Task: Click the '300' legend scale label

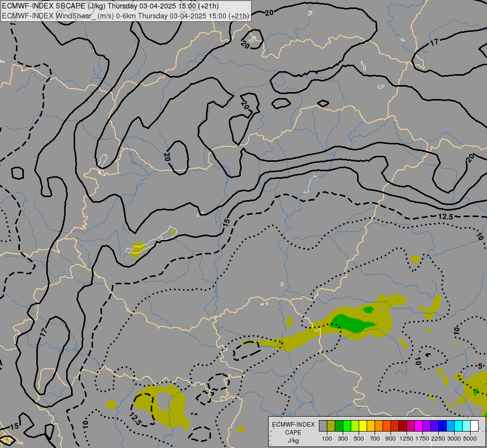Action: [343, 439]
